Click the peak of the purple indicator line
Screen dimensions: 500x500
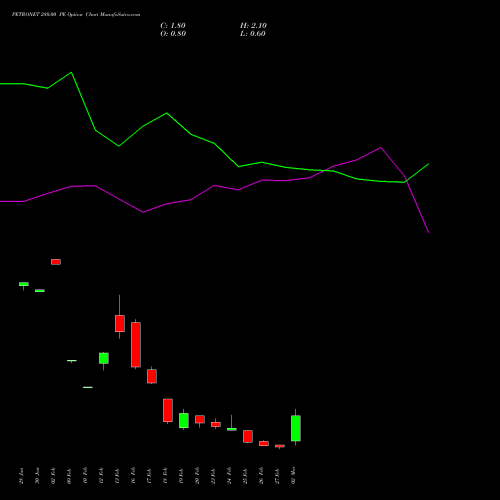pyautogui.click(x=381, y=147)
